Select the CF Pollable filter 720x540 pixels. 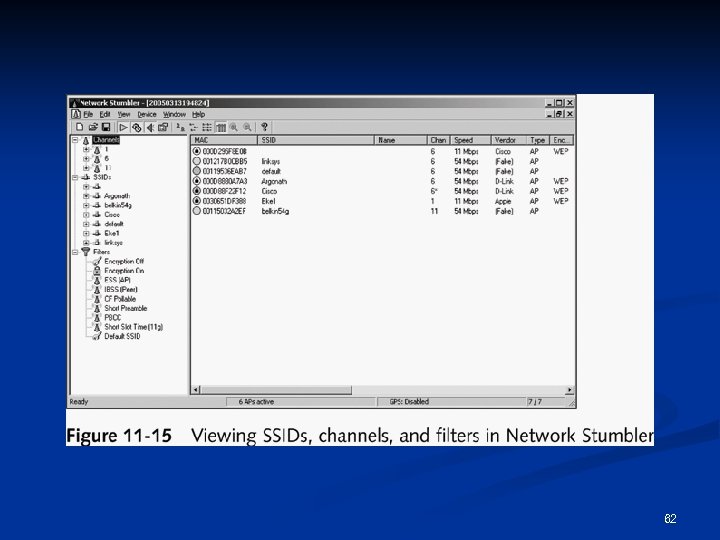120,299
